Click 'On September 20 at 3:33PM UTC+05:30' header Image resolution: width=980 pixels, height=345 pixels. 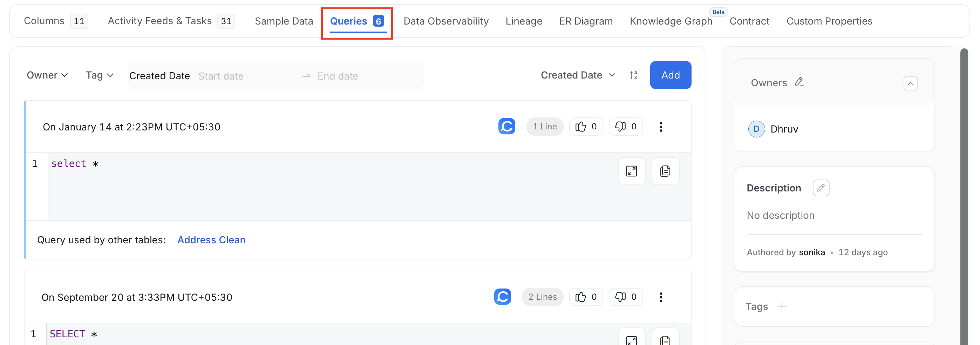(x=137, y=297)
